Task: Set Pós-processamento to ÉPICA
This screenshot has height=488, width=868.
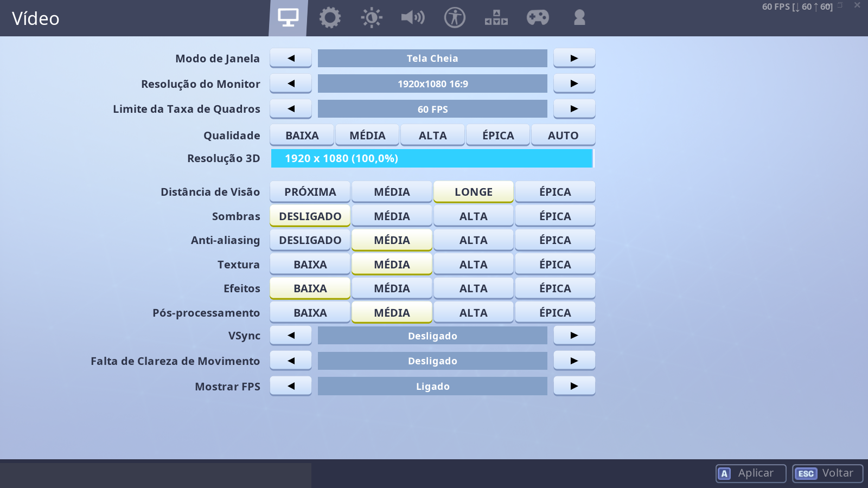Action: (x=555, y=312)
